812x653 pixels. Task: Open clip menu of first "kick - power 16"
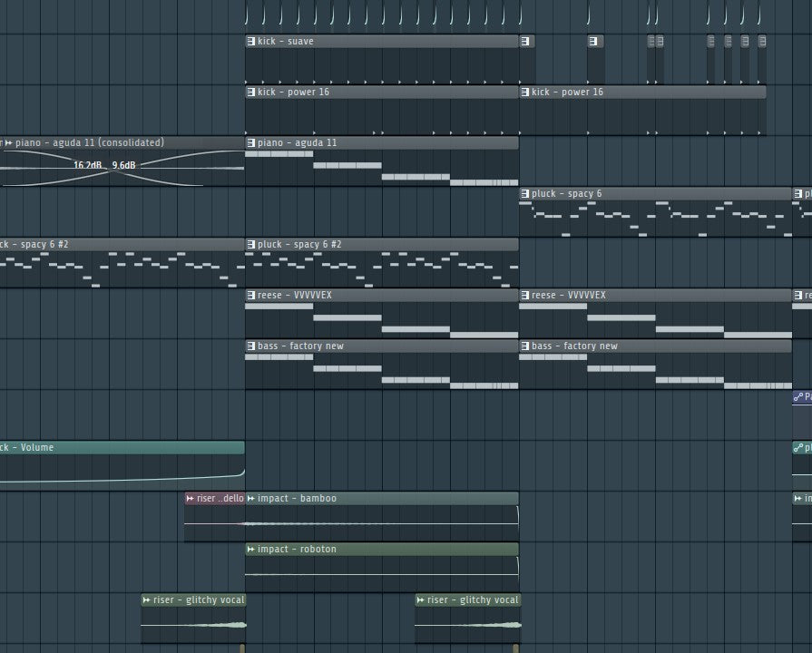(x=251, y=93)
